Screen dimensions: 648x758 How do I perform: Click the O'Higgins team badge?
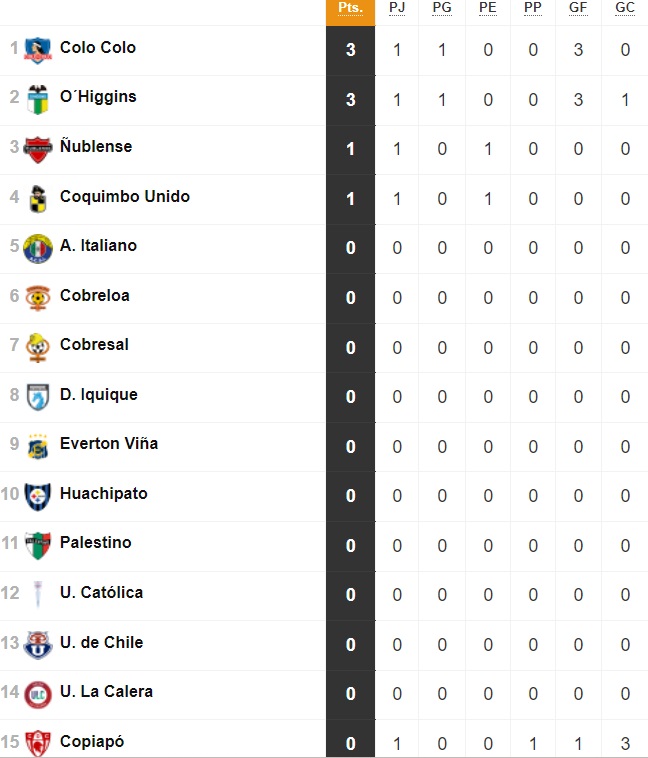coord(38,99)
